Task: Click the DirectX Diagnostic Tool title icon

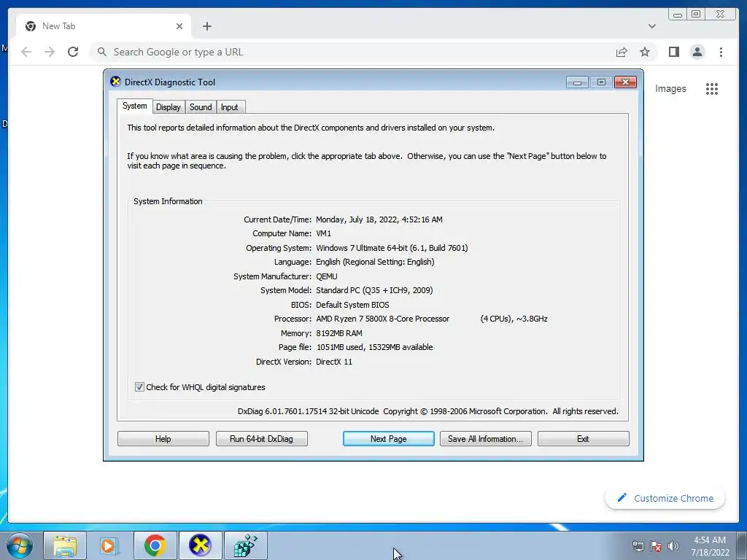Action: 115,82
